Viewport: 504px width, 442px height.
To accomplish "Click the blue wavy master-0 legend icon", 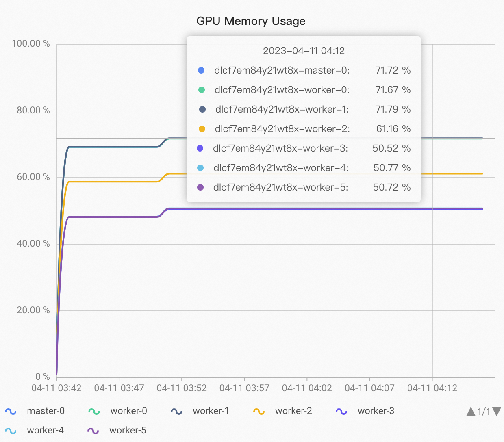I will pos(11,411).
